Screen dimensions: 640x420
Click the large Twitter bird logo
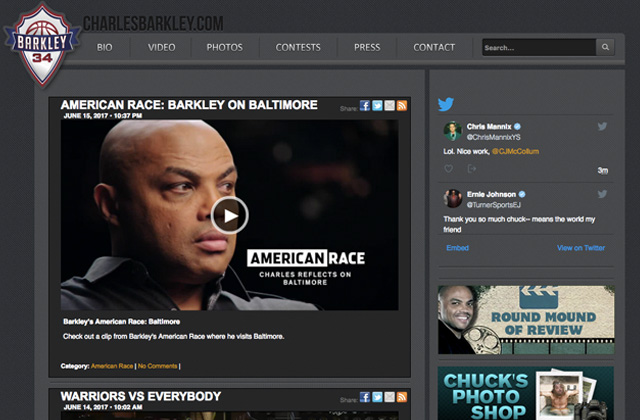click(446, 104)
